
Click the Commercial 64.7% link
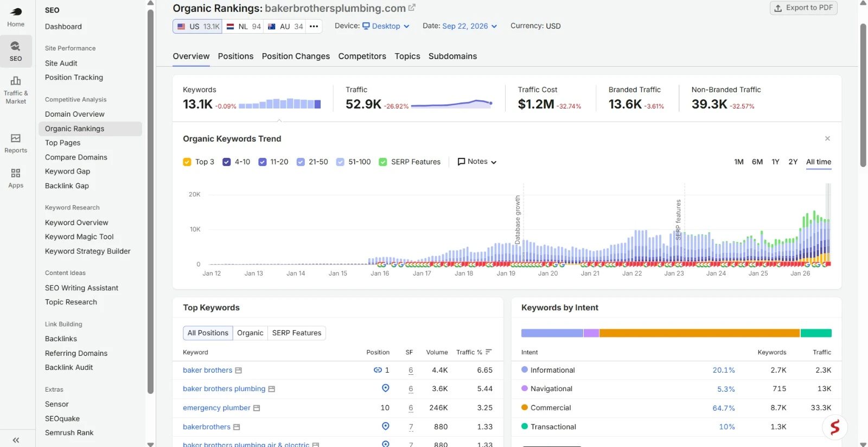pos(724,408)
